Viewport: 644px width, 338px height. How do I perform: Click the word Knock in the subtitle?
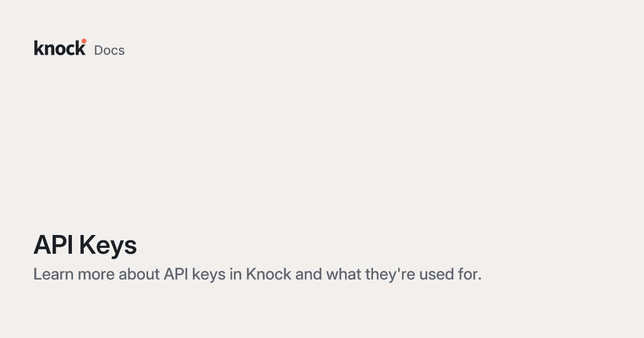coord(268,274)
